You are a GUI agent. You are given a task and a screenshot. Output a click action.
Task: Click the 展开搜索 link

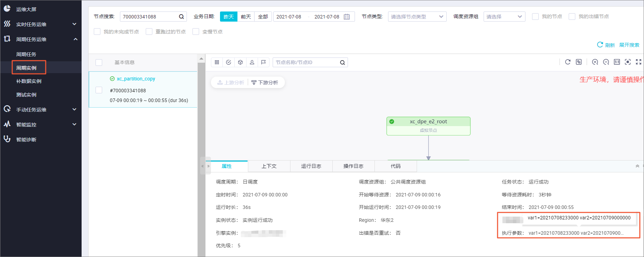[x=629, y=45]
